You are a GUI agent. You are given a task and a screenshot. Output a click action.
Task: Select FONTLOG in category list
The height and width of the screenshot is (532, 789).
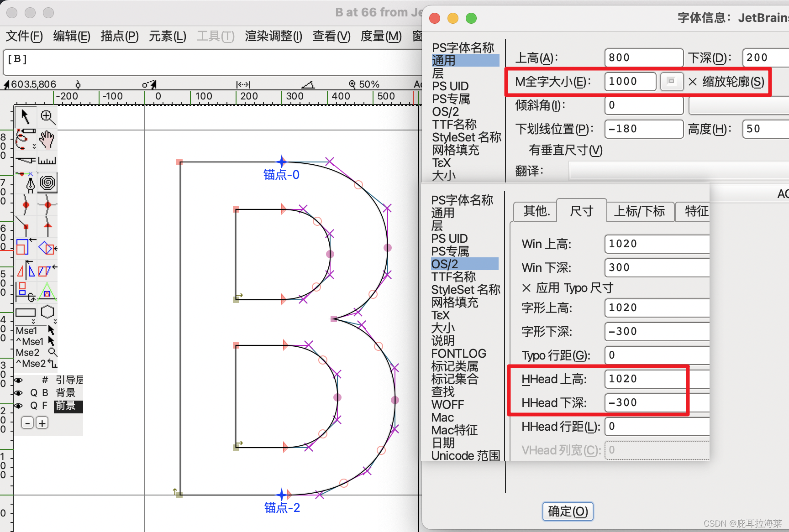[x=459, y=354]
